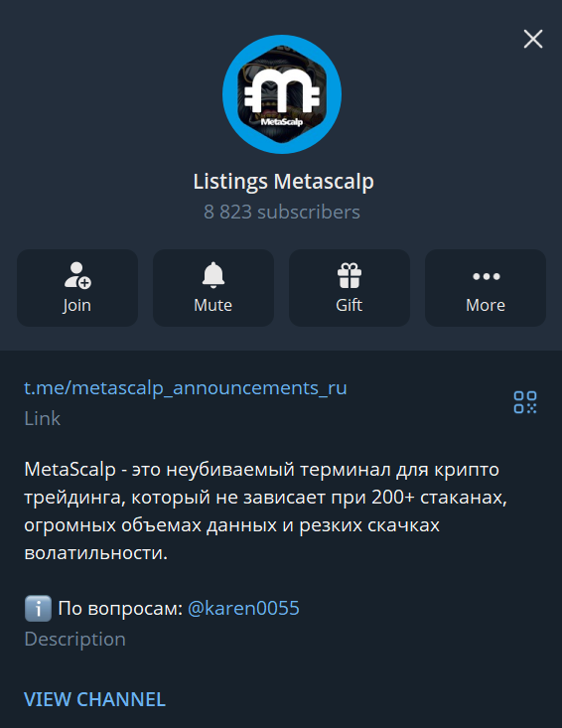The height and width of the screenshot is (728, 562).
Task: Click the blue info emoji icon
Action: [x=38, y=608]
